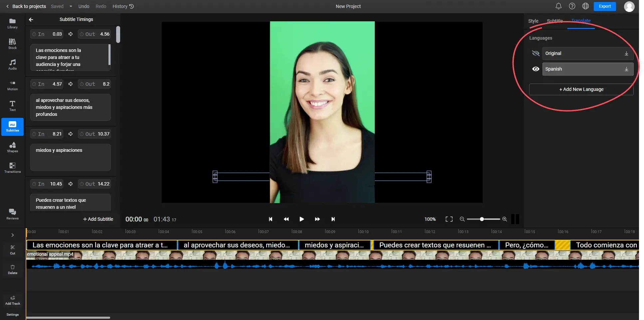Adjust the timeline zoom slider
The width and height of the screenshot is (644, 320).
point(483,219)
